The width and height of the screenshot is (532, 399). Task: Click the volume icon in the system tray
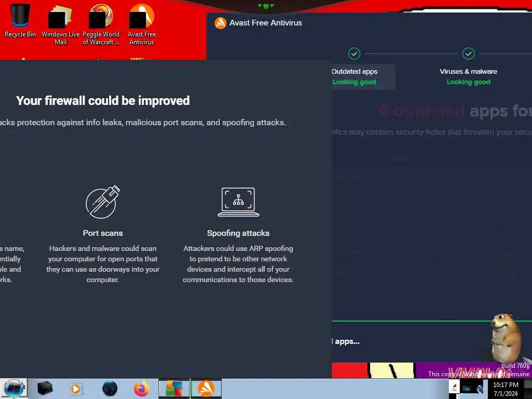pyautogui.click(x=480, y=389)
